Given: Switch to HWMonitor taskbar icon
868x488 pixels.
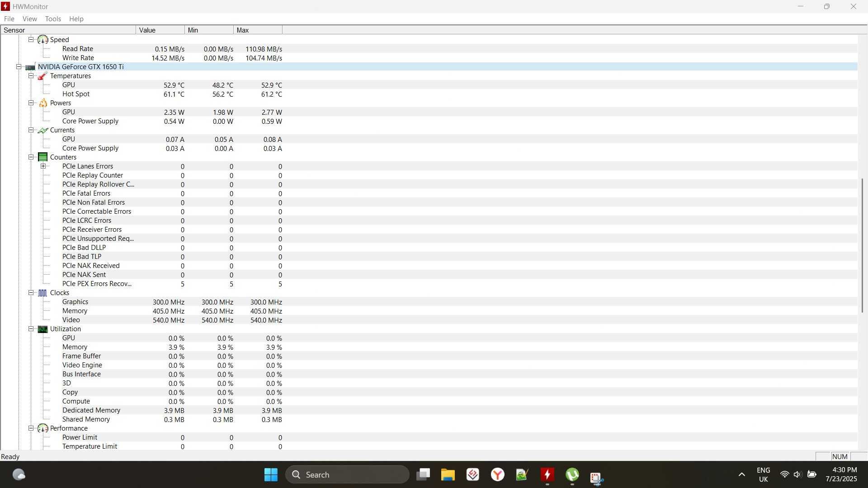Looking at the screenshot, I should (547, 475).
